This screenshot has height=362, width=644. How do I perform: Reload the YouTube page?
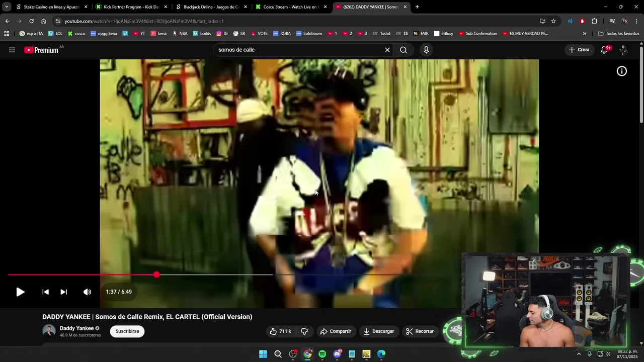coord(31,21)
